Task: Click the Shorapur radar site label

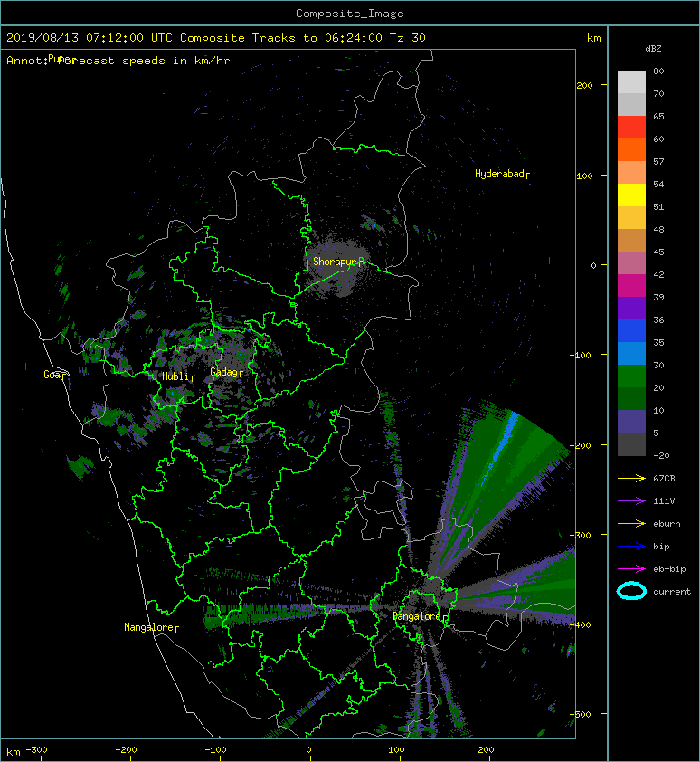Action: 335,262
